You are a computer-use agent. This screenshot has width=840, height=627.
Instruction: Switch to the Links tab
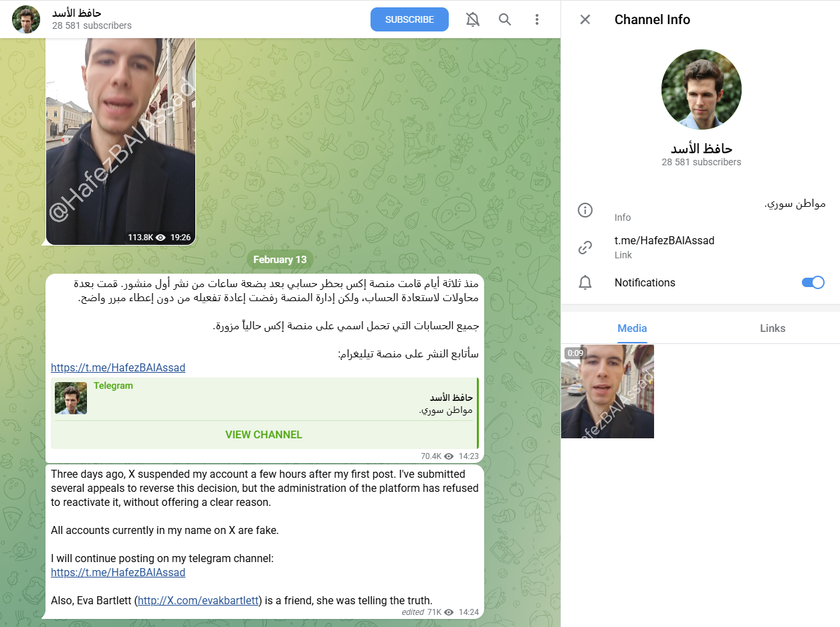(x=772, y=328)
